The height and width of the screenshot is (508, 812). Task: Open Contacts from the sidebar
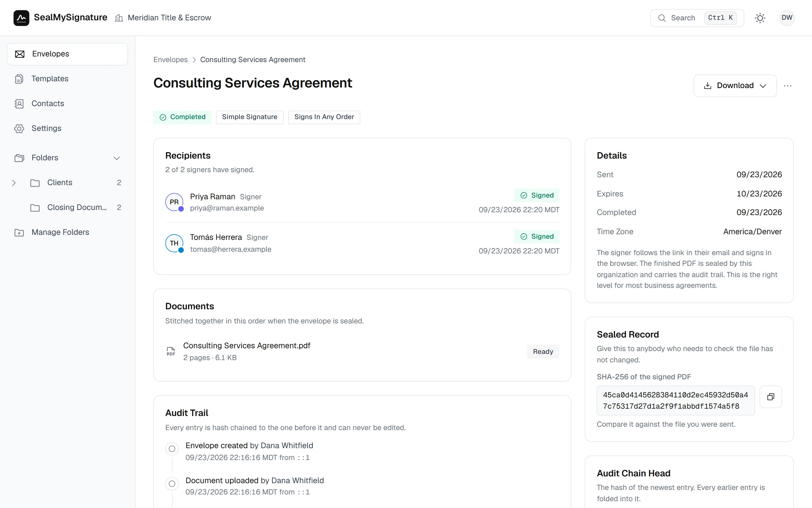click(x=67, y=104)
